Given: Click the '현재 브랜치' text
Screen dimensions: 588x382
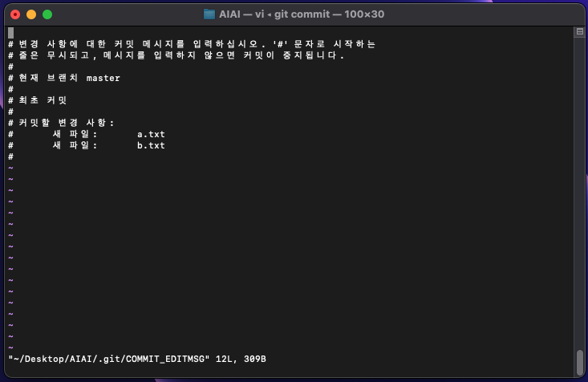Looking at the screenshot, I should (48, 78).
